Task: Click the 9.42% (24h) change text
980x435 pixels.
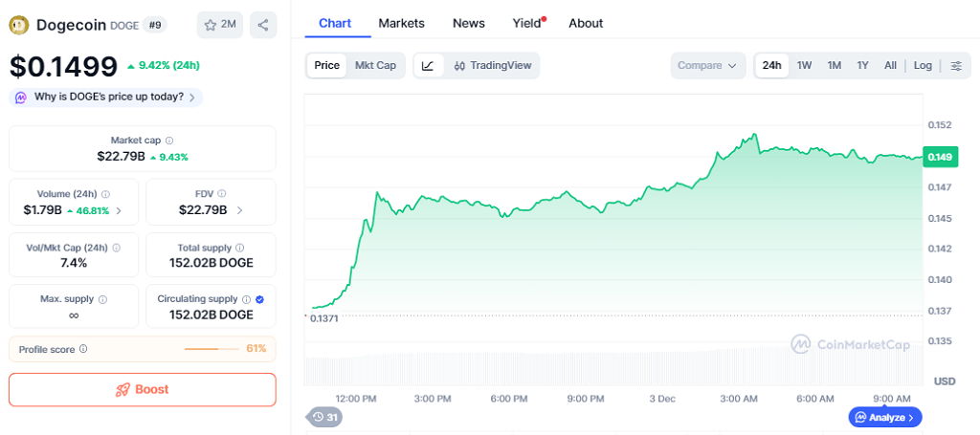Action: (x=168, y=65)
